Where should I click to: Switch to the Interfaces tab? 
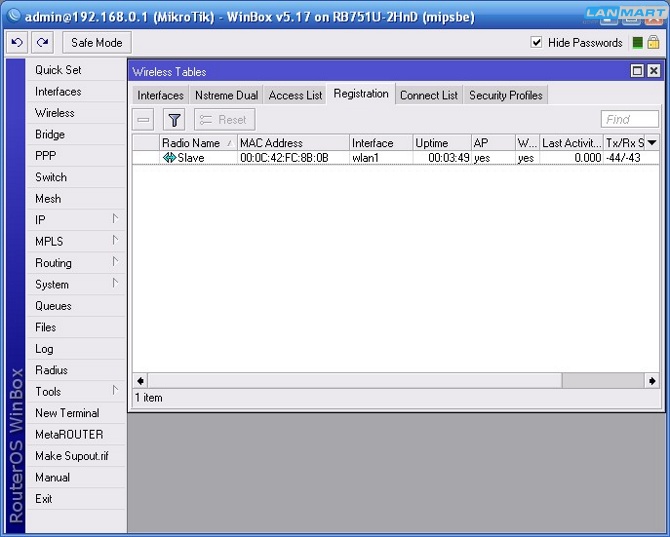(x=160, y=95)
